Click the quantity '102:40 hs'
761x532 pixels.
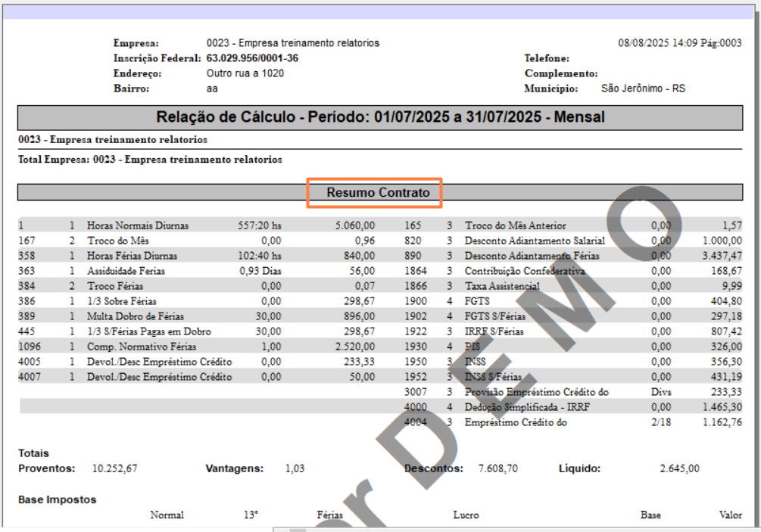260,256
